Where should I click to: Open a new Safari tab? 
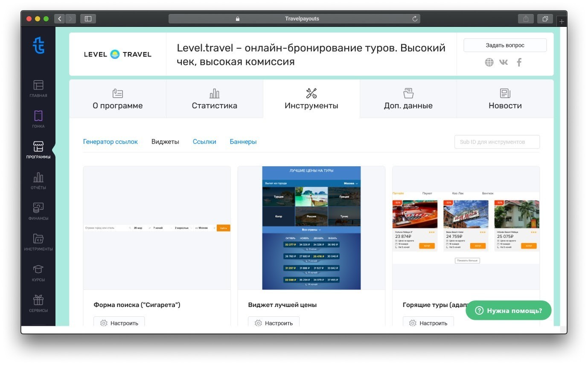562,21
